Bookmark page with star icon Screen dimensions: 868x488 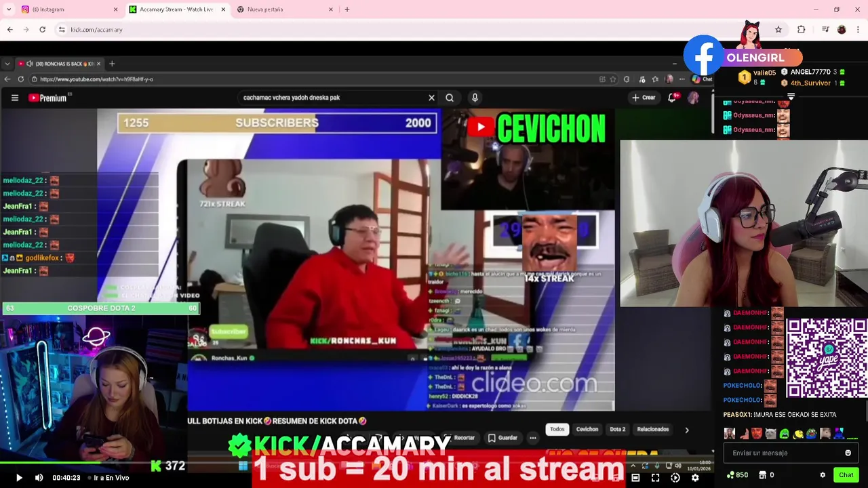click(778, 30)
